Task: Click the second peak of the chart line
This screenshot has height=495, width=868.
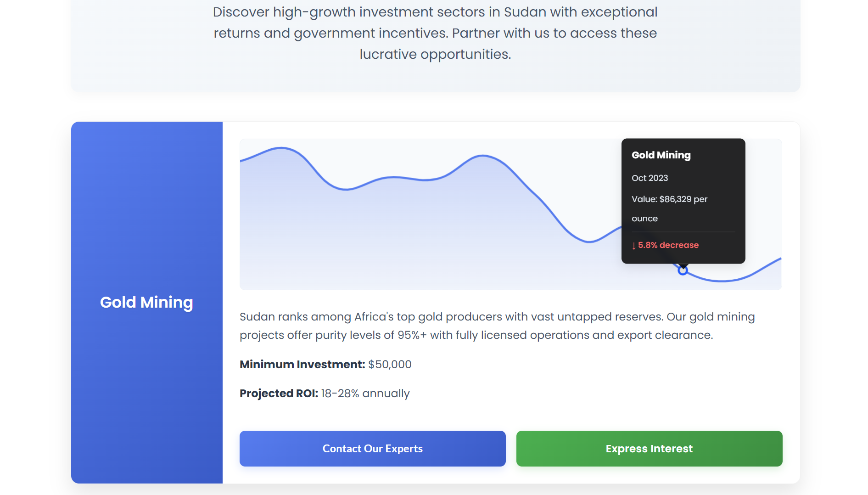Action: point(482,156)
